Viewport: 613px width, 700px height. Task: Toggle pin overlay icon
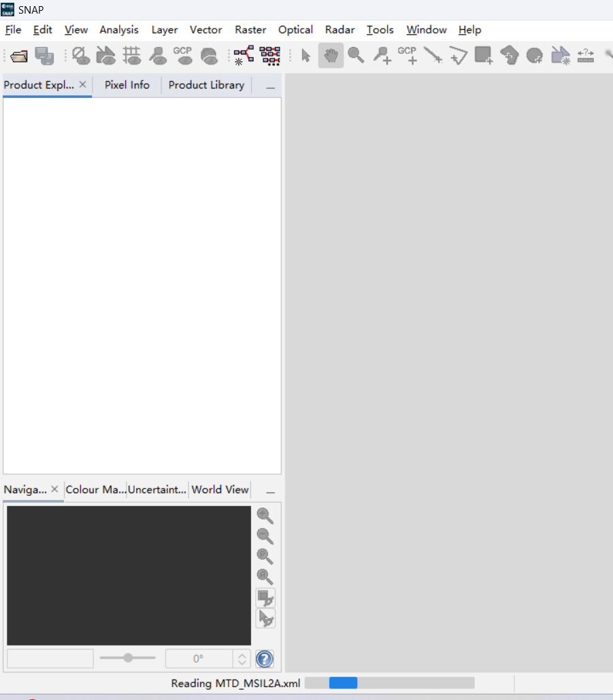click(x=158, y=56)
